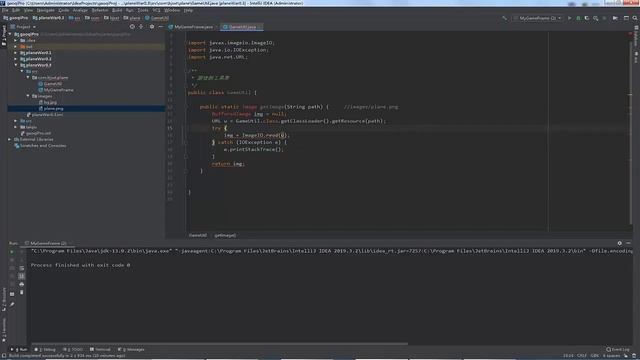Open the Event Log in status bar
Screen dimensions: 640x360
pyautogui.click(x=618, y=349)
